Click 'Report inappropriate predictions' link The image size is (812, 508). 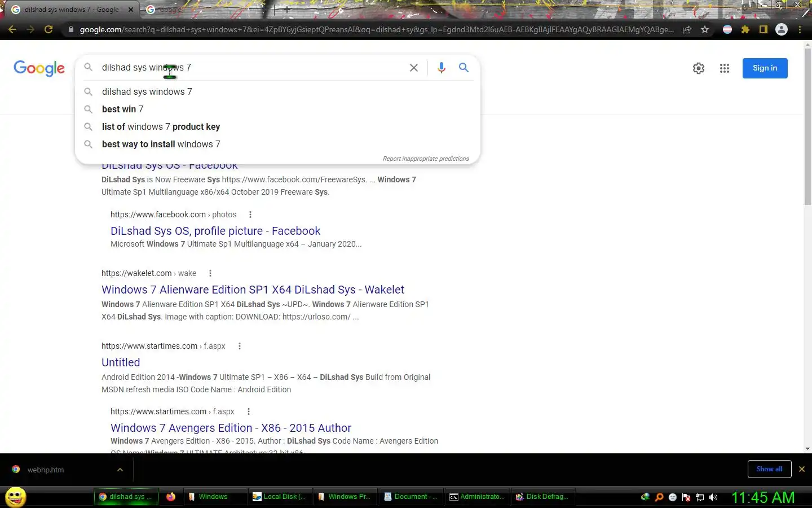pyautogui.click(x=426, y=159)
